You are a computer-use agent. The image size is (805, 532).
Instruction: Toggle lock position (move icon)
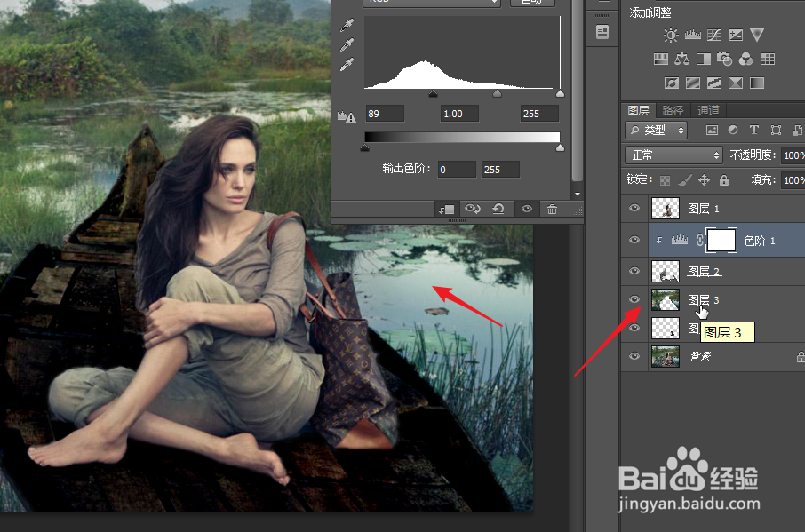click(704, 180)
